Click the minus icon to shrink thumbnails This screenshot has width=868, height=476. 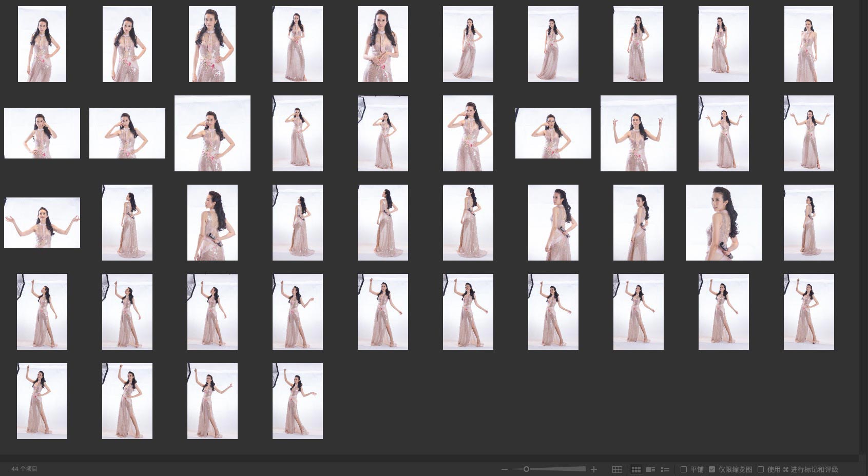pos(505,469)
